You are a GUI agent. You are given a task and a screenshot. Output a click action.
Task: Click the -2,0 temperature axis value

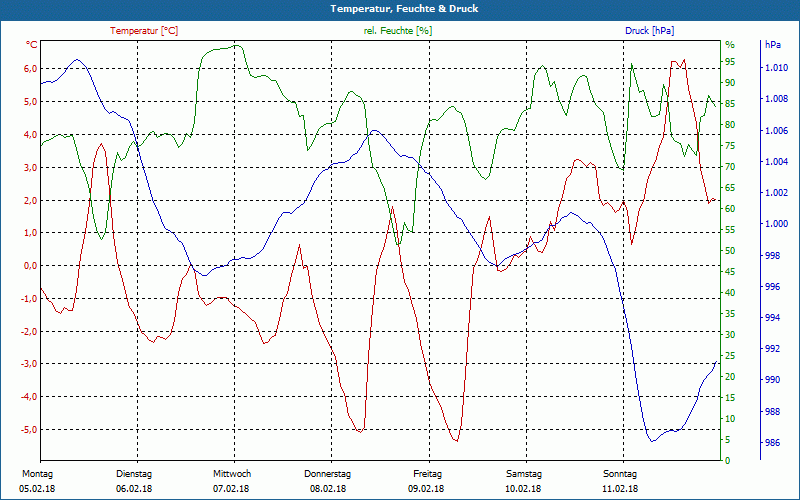(29, 331)
